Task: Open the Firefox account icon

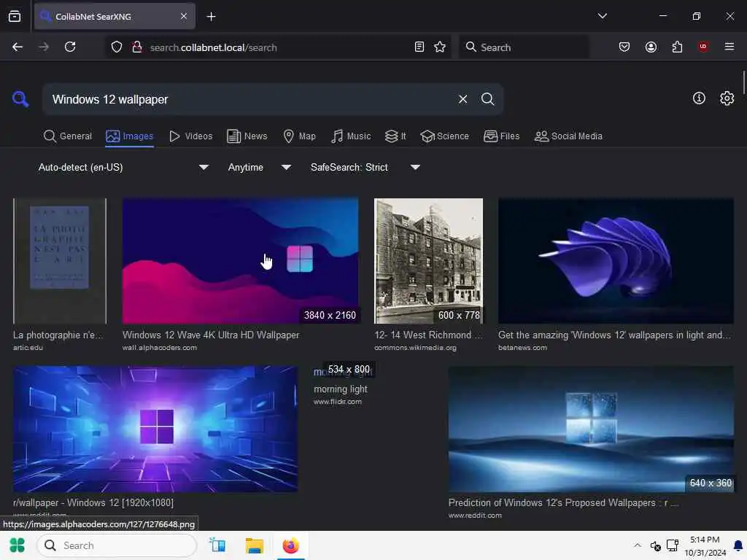Action: (x=651, y=47)
